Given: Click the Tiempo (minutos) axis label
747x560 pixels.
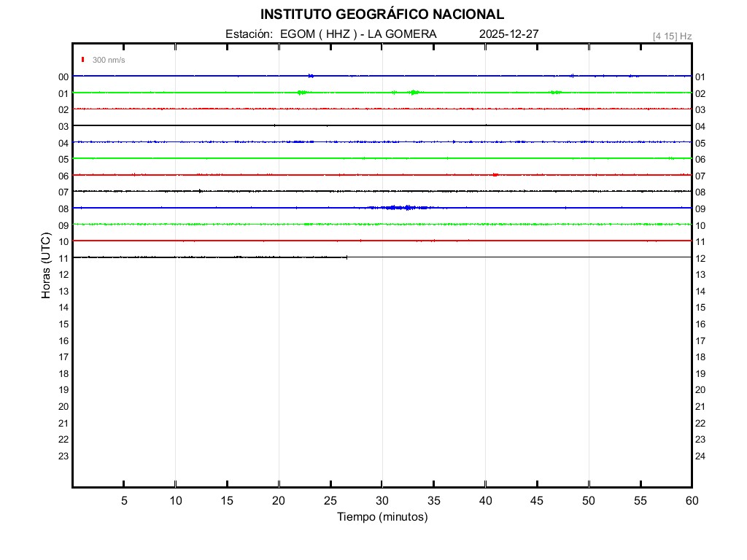Looking at the screenshot, I should click(x=382, y=517).
